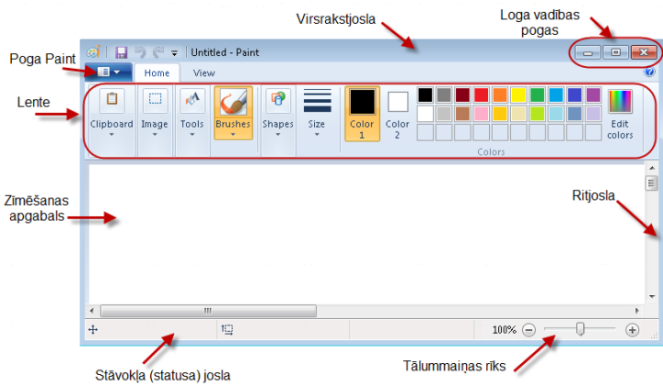
Task: Click the Tools icon with pencil and A
Action: (192, 100)
